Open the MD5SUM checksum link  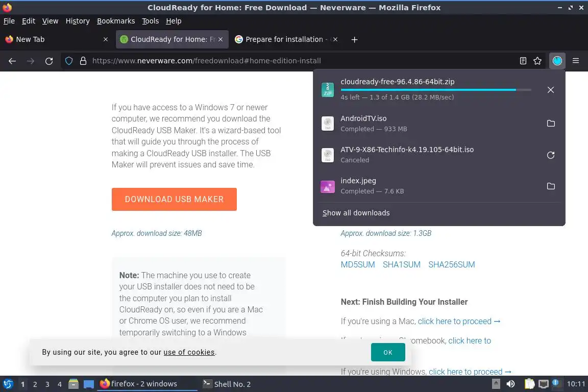tap(358, 264)
